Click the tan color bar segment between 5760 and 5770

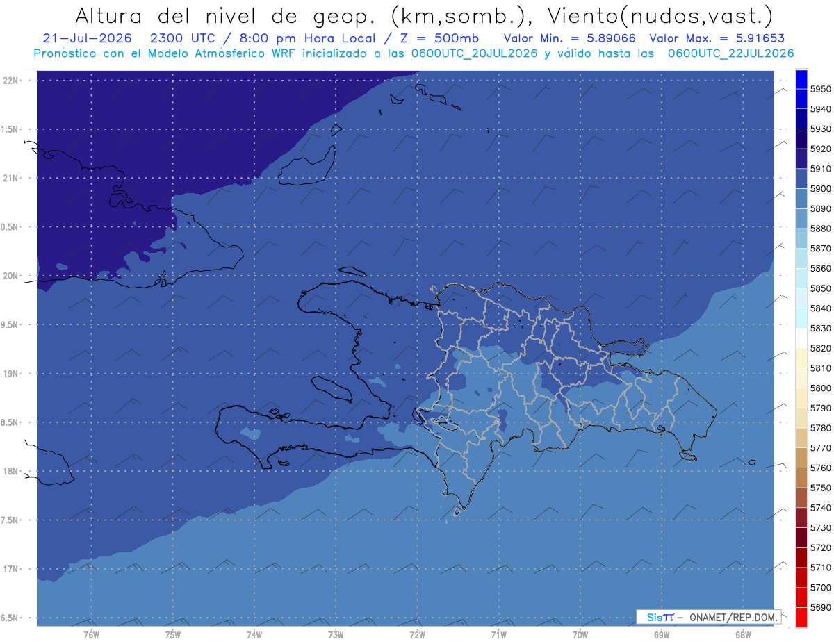point(801,458)
